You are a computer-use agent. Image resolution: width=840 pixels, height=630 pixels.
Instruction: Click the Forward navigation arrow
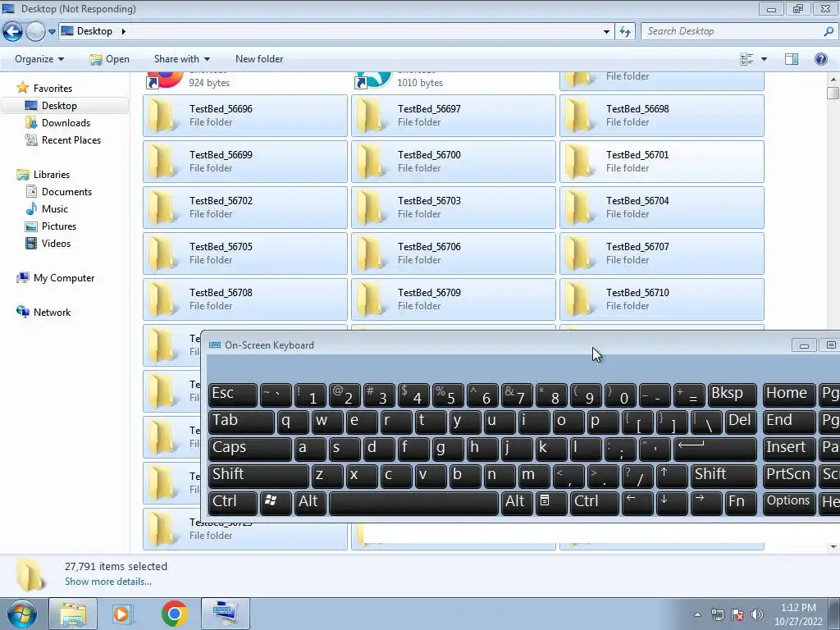(x=35, y=32)
